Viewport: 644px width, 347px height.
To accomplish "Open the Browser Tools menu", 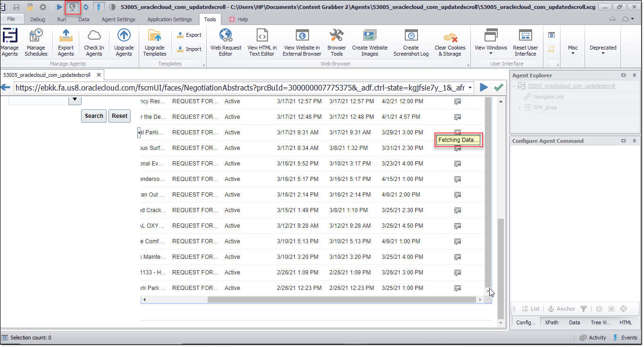I will tap(336, 41).
